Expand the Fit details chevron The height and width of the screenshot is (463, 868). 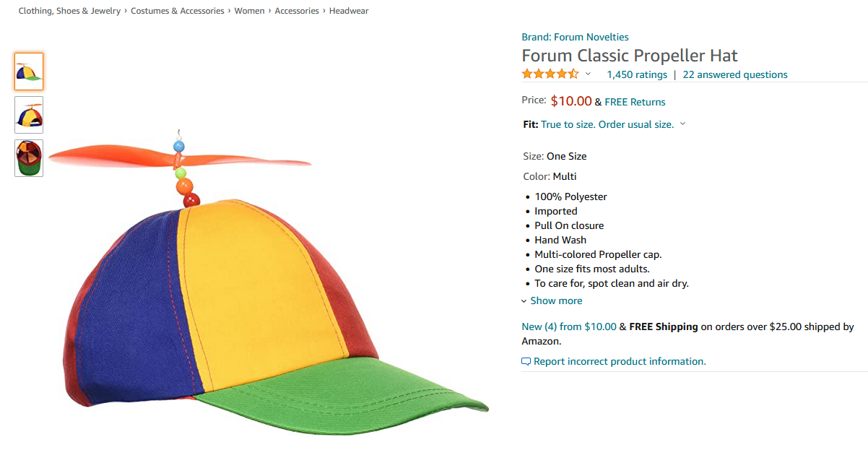click(682, 124)
